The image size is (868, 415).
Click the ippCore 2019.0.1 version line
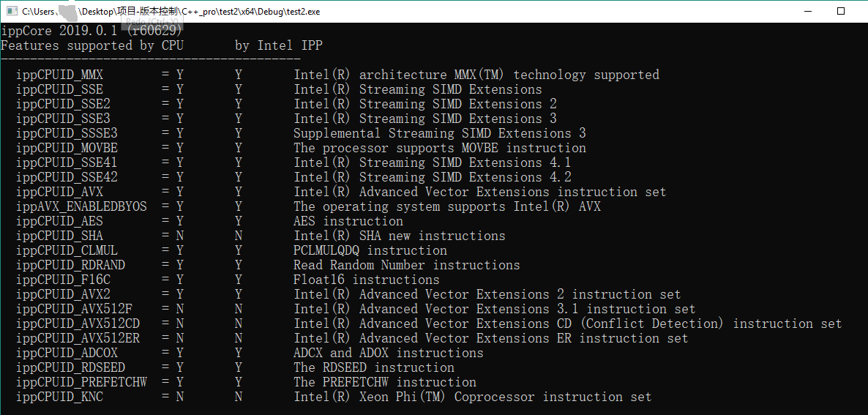click(x=91, y=31)
